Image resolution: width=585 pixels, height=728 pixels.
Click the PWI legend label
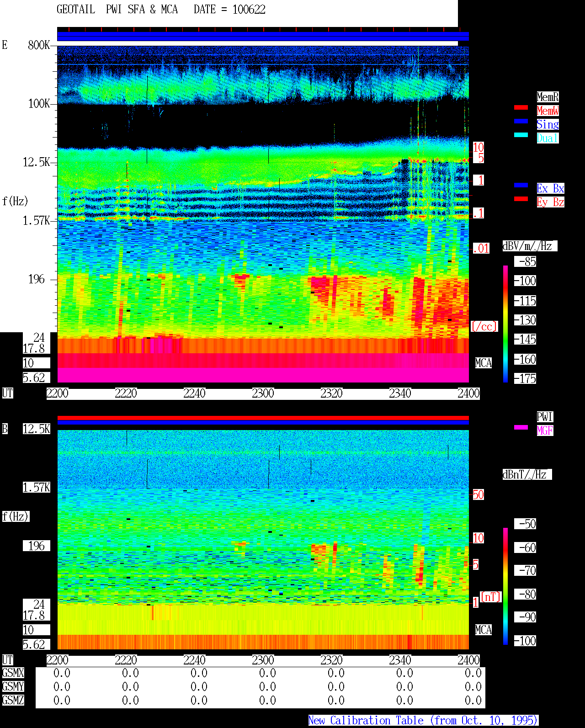[545, 417]
